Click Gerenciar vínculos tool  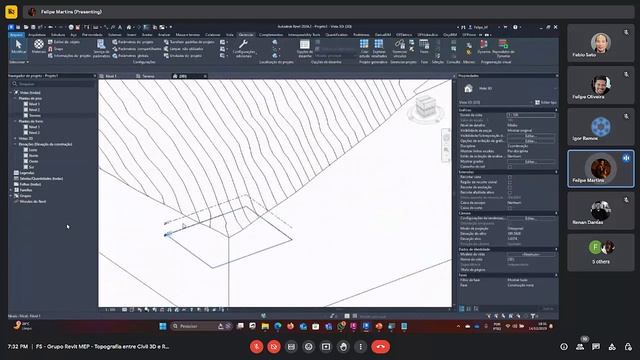point(400,49)
